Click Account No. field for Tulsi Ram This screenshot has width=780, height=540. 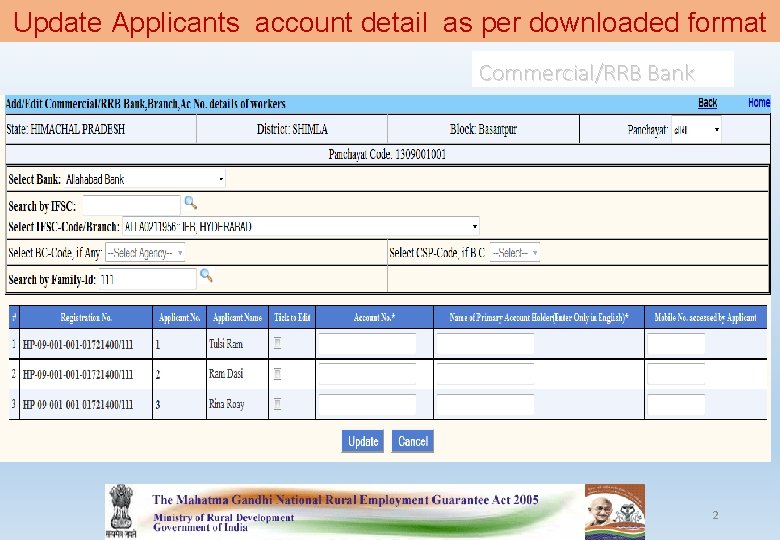click(x=367, y=344)
